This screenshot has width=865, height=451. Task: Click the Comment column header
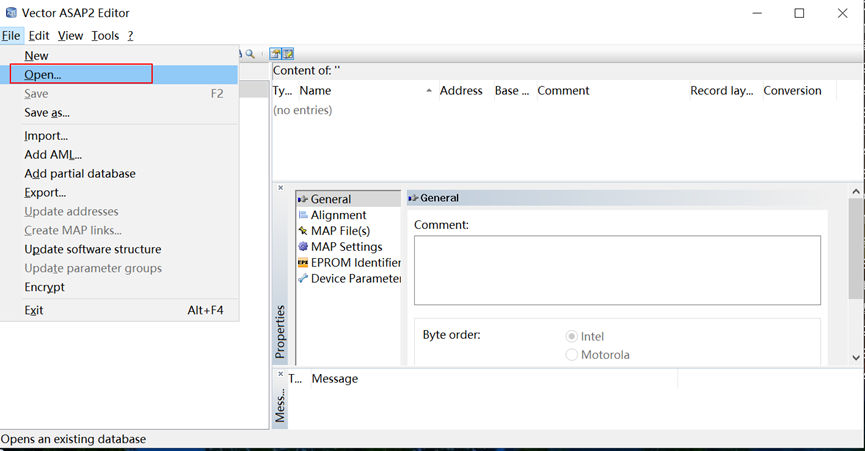tap(612, 91)
